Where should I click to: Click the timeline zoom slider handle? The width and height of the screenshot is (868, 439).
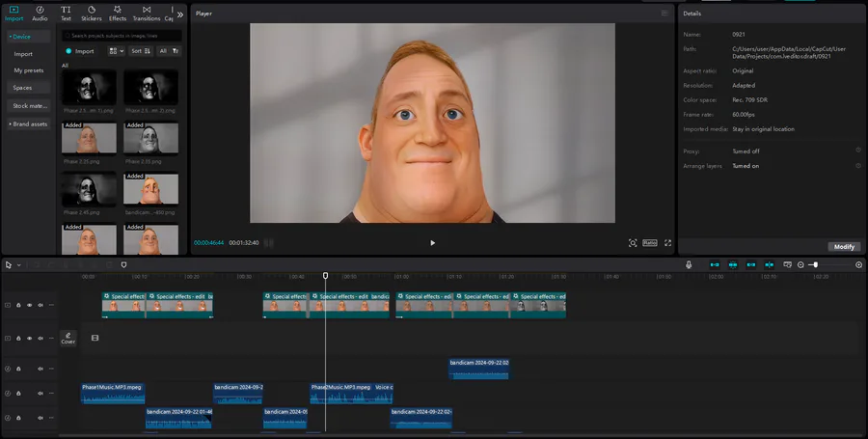(x=815, y=265)
